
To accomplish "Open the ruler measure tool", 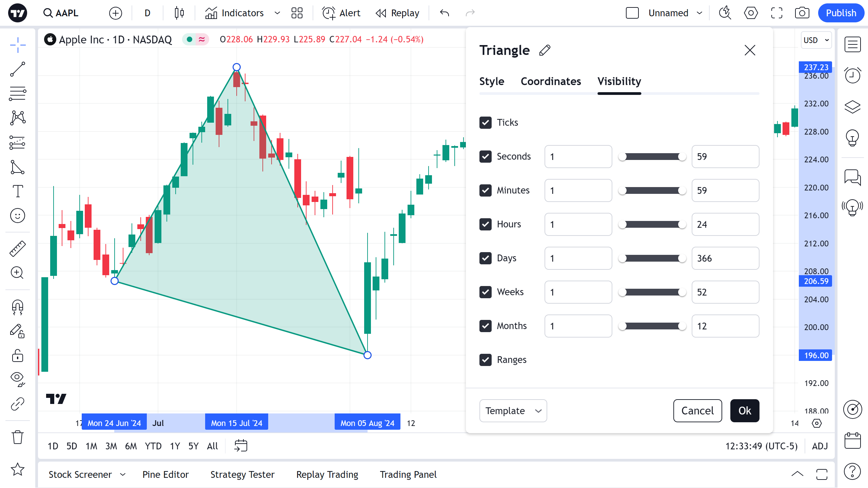I will [18, 249].
